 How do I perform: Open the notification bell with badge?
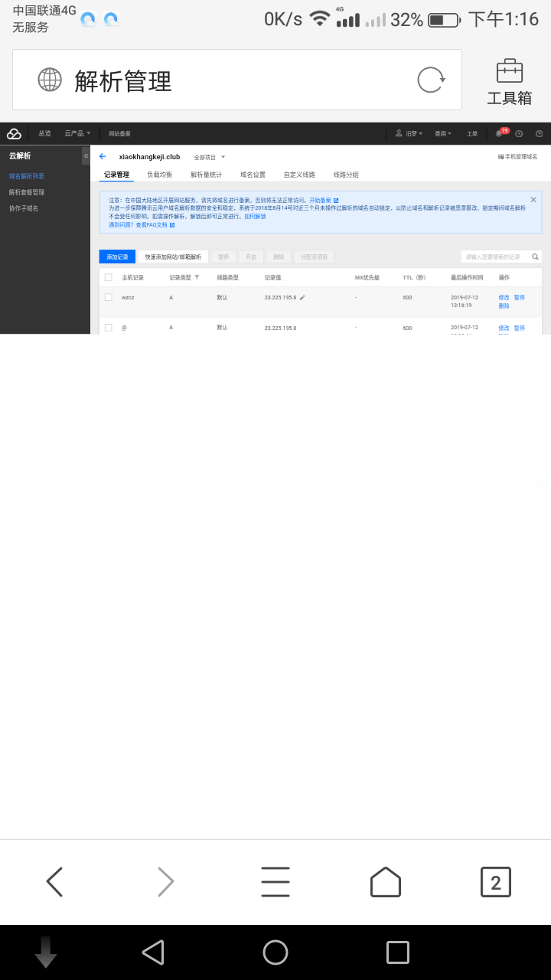(x=500, y=133)
